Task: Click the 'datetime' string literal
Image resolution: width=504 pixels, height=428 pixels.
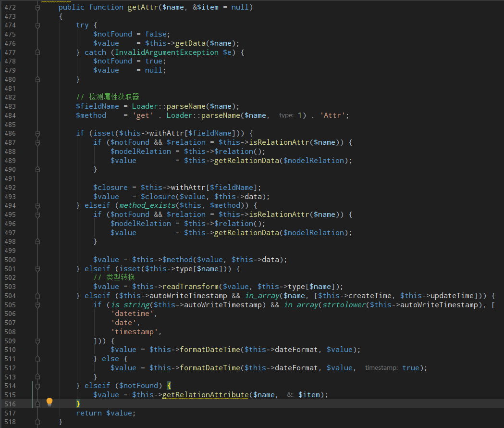Action: click(x=132, y=314)
